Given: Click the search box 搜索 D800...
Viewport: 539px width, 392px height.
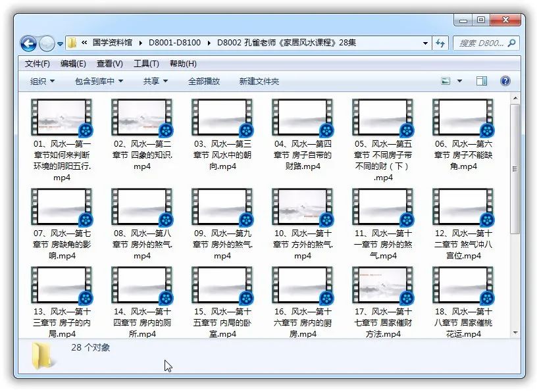Looking at the screenshot, I should (x=486, y=43).
